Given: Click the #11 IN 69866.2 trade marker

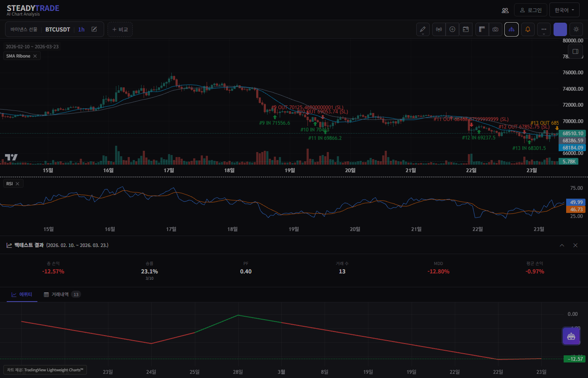Looking at the screenshot, I should 325,138.
